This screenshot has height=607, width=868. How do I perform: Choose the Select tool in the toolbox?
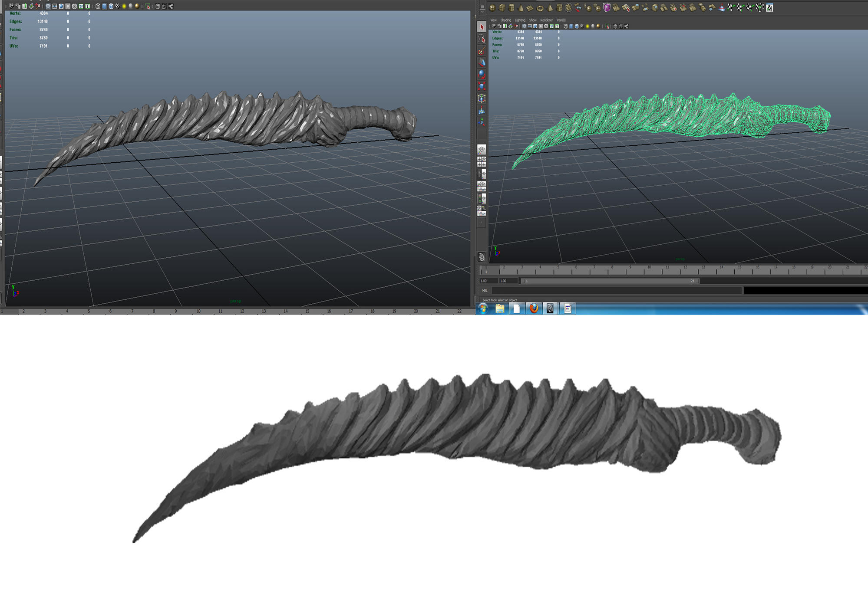point(482,27)
